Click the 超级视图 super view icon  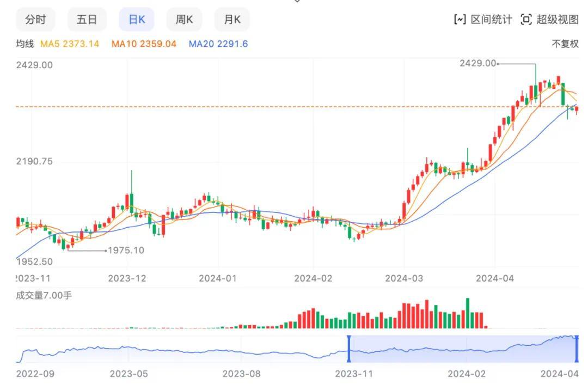(x=526, y=20)
